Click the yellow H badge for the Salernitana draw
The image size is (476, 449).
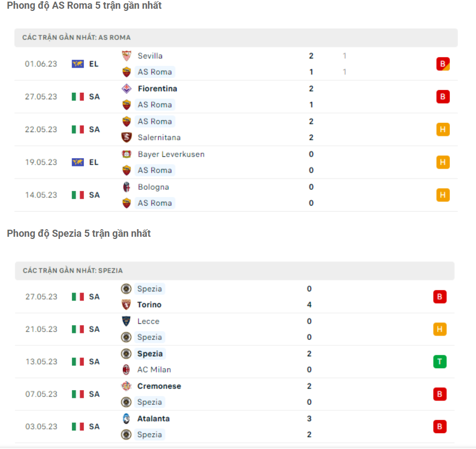coord(443,129)
